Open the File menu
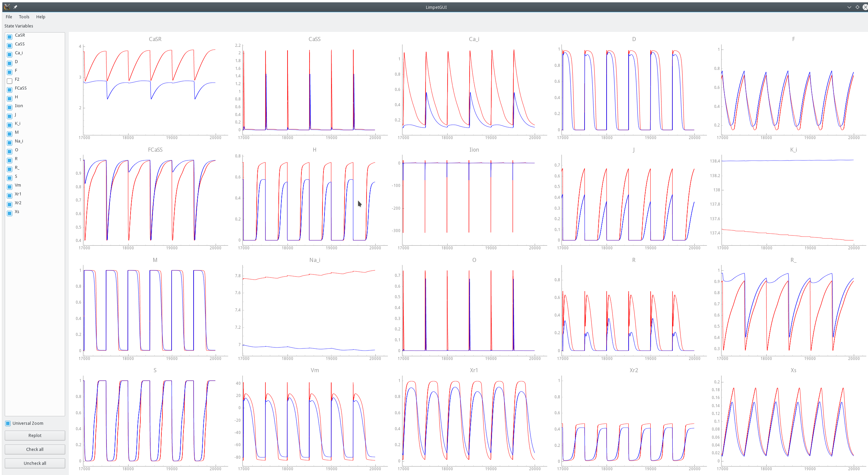Screen dimensions: 868x475 pyautogui.click(x=8, y=17)
